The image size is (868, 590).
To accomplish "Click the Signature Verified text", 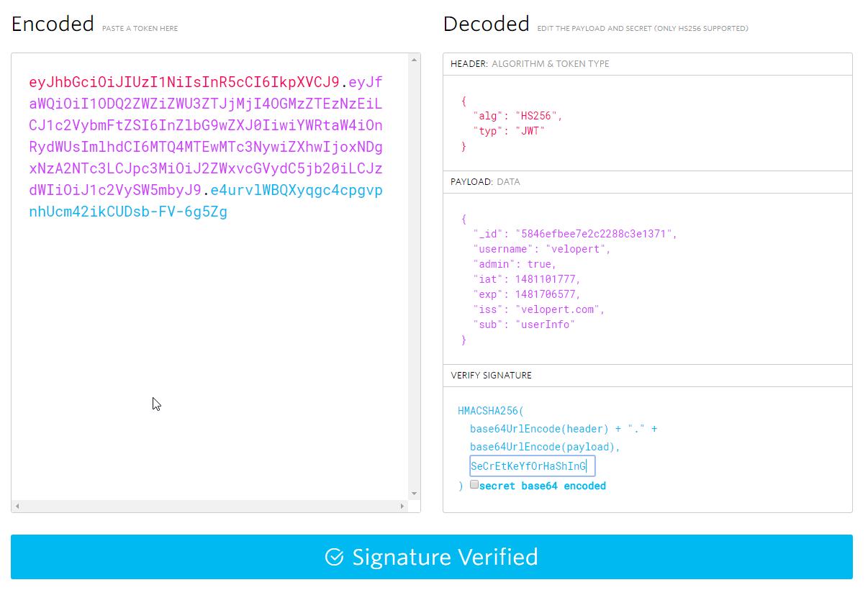I will click(x=445, y=557).
